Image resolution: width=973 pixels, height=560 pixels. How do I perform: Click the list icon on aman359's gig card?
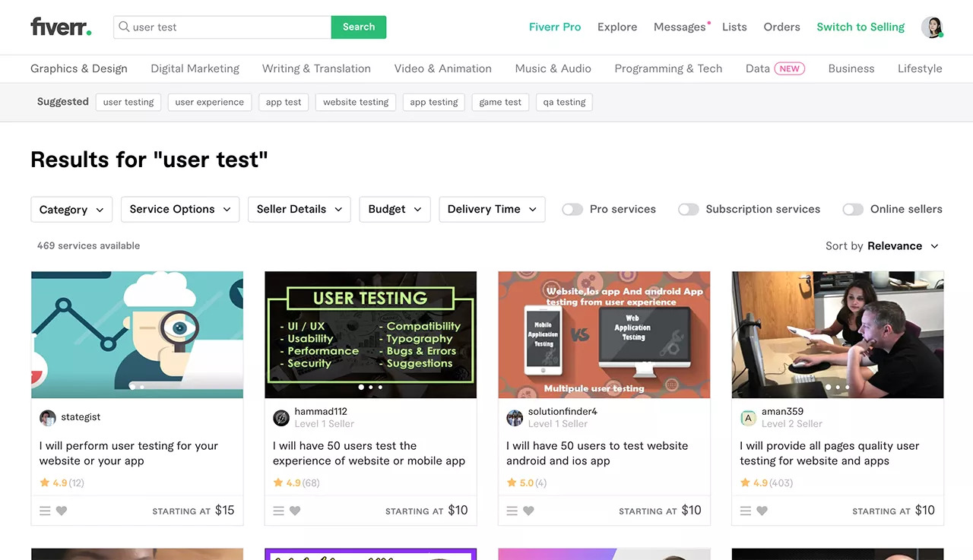[x=746, y=511]
